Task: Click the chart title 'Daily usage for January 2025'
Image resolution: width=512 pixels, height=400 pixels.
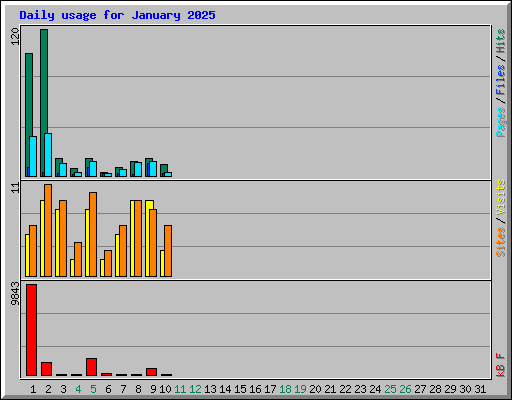Action: point(117,15)
